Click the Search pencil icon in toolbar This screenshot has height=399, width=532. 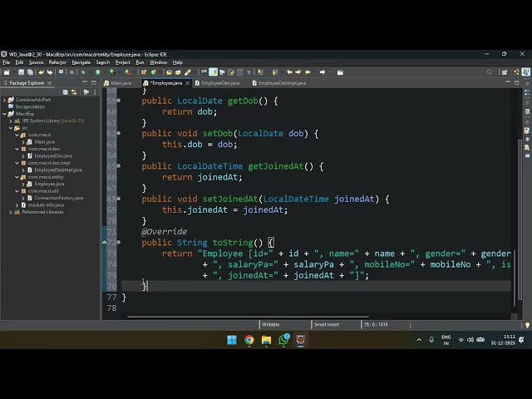click(188, 72)
